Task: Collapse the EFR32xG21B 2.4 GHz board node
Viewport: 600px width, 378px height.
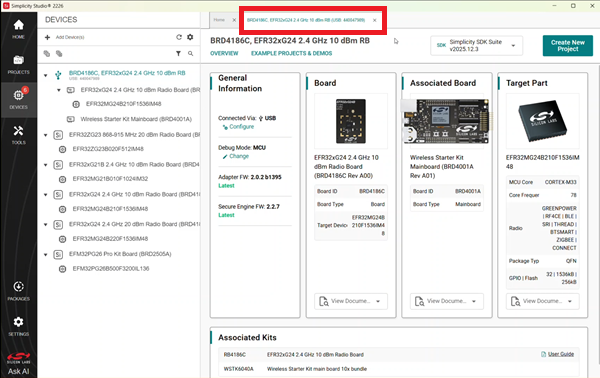Action: [x=46, y=165]
